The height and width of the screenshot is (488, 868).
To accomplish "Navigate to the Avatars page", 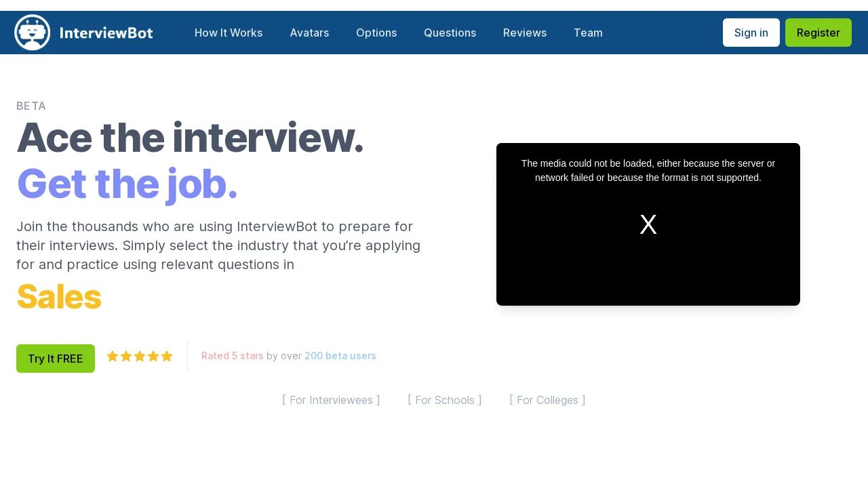I will (309, 33).
